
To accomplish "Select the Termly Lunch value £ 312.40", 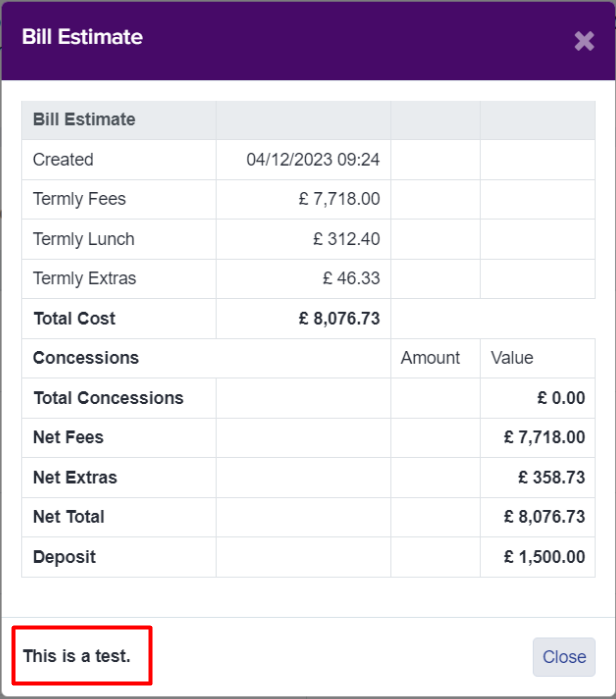I will (x=346, y=239).
